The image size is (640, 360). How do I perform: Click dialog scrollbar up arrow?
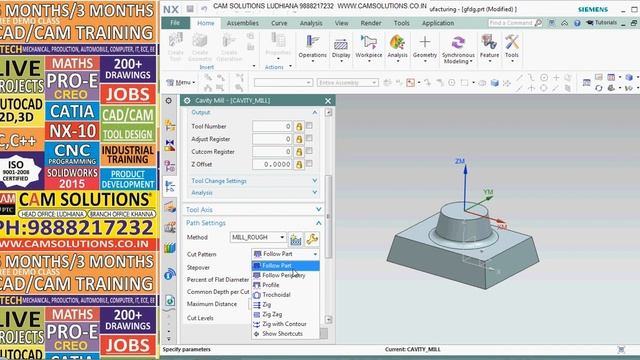pos(328,112)
